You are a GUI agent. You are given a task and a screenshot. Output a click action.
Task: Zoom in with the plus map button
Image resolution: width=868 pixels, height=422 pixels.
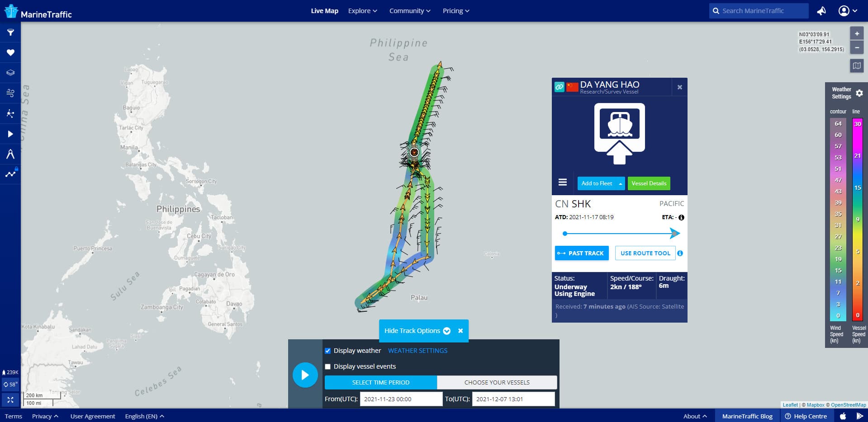[x=857, y=34]
